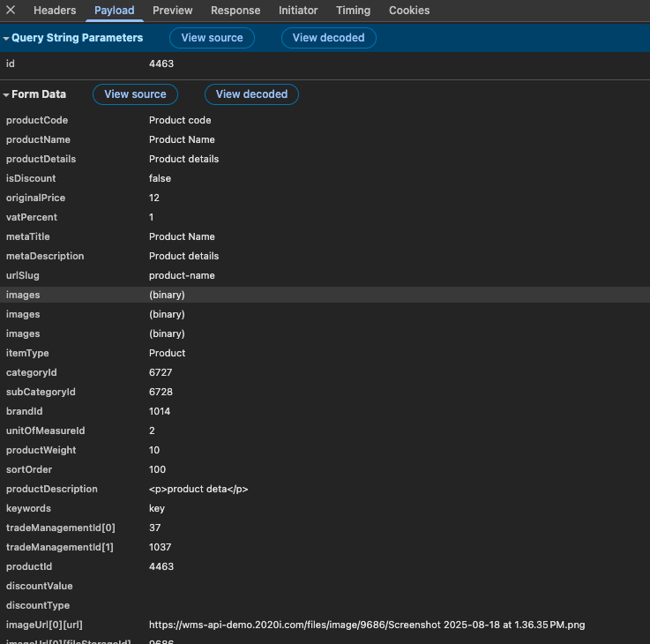Click the id query parameter value 4463

pos(161,64)
